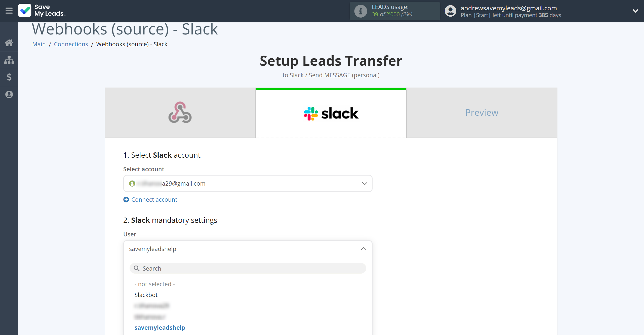This screenshot has height=335, width=644.
Task: Click the account/profile sidebar icon
Action: point(9,94)
